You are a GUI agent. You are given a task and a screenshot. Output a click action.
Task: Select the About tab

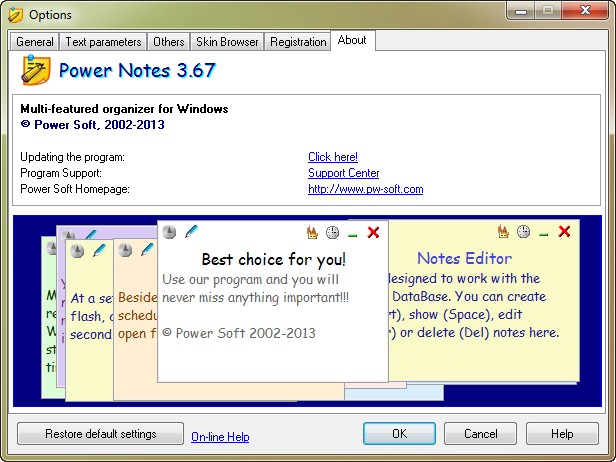coord(352,40)
